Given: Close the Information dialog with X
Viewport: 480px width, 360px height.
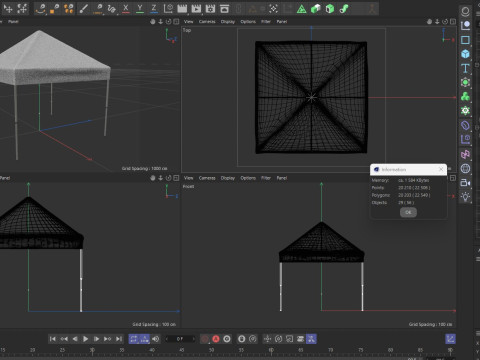Looking at the screenshot, I should 441,169.
